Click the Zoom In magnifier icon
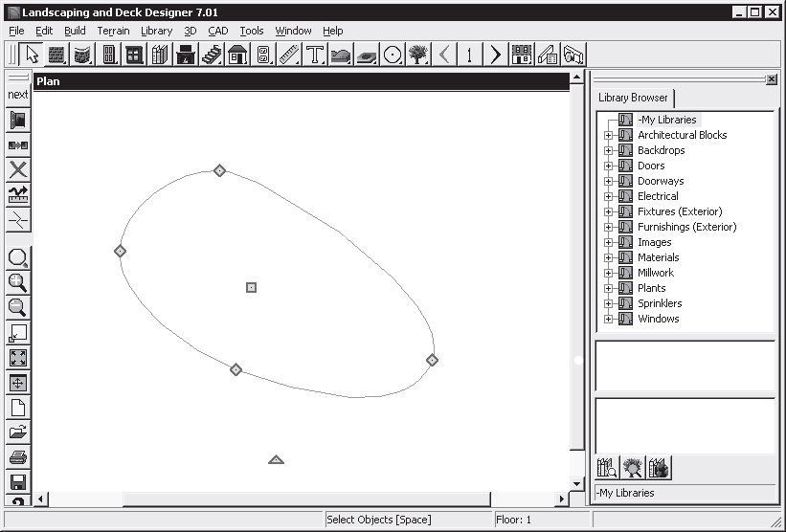786x532 pixels. tap(17, 282)
